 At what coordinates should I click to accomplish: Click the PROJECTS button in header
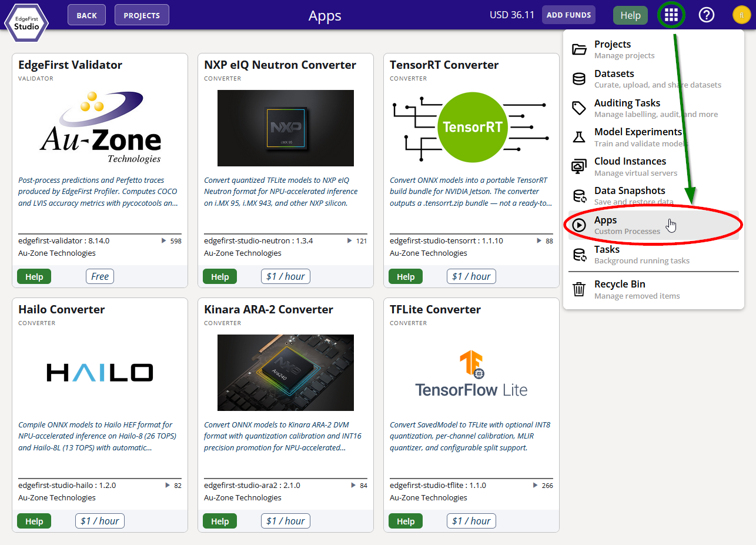click(x=142, y=15)
